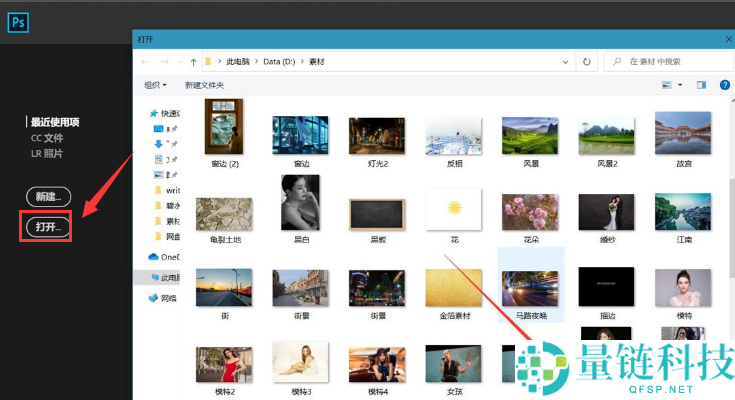Select CC 文件 in Photoshop start screen

(47, 138)
